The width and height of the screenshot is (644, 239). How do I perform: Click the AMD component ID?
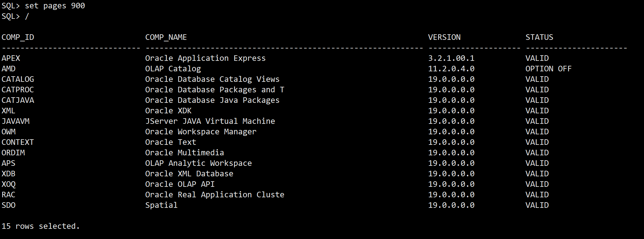pyautogui.click(x=9, y=69)
